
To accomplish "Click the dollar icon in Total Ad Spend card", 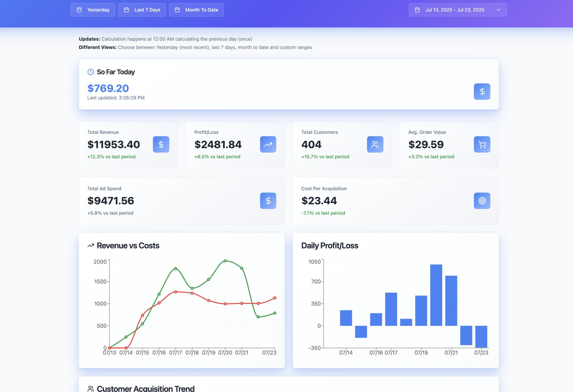I will pyautogui.click(x=268, y=201).
